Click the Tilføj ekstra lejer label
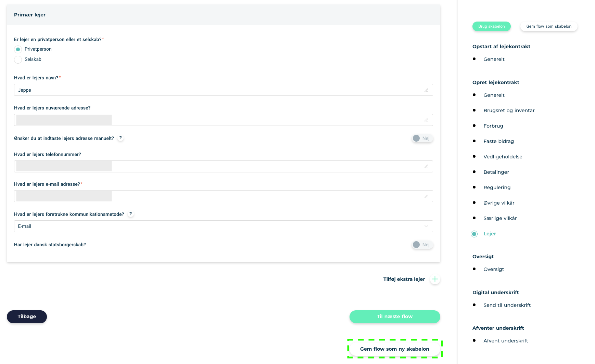The height and width of the screenshot is (364, 595). pyautogui.click(x=404, y=279)
